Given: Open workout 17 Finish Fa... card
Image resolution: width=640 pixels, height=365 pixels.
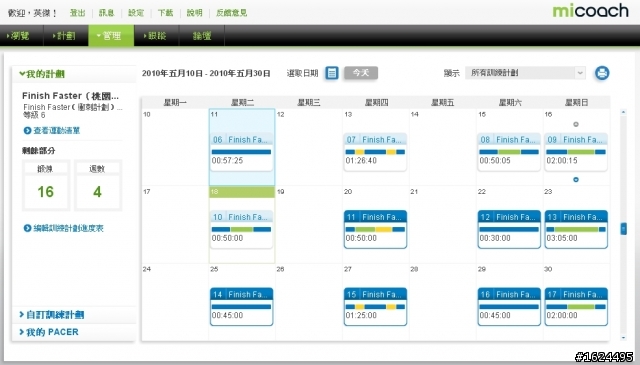Looking at the screenshot, I should 576,307.
